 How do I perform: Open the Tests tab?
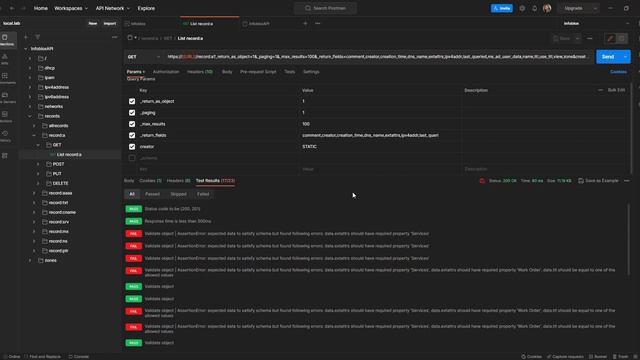289,72
